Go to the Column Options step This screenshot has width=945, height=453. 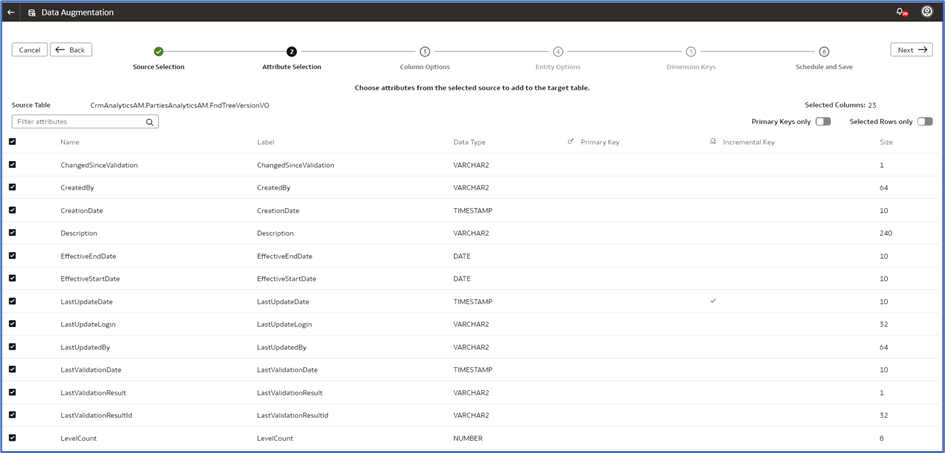(x=424, y=51)
